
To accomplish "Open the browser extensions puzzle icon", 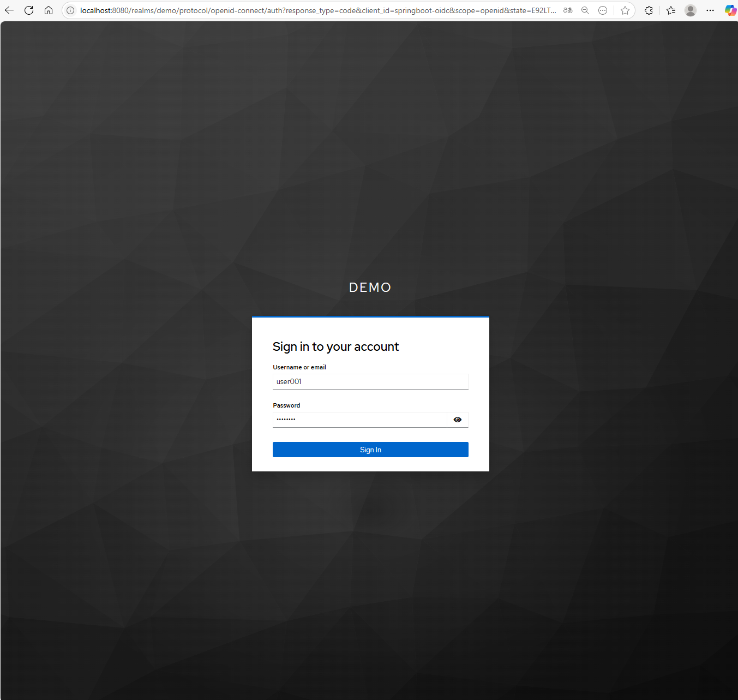I will click(649, 10).
